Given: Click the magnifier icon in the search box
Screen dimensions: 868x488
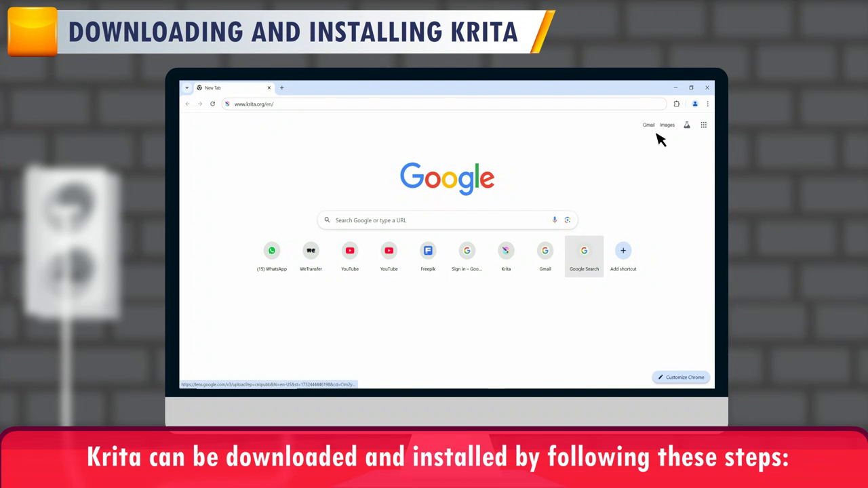Looking at the screenshot, I should pos(327,220).
